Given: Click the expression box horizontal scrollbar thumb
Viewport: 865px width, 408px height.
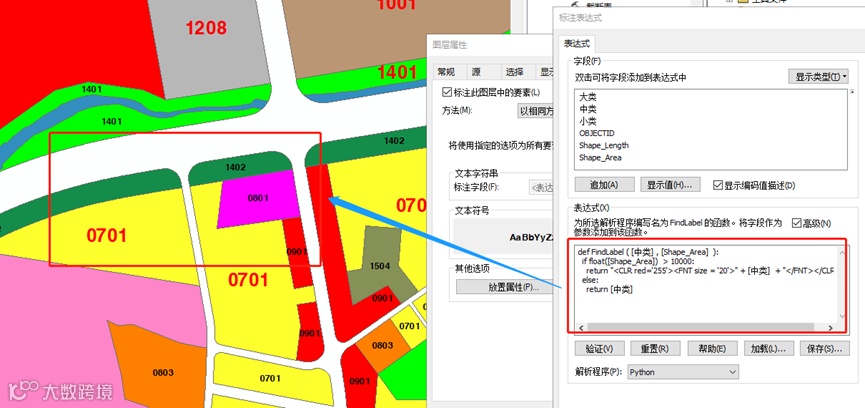Looking at the screenshot, I should click(x=700, y=328).
